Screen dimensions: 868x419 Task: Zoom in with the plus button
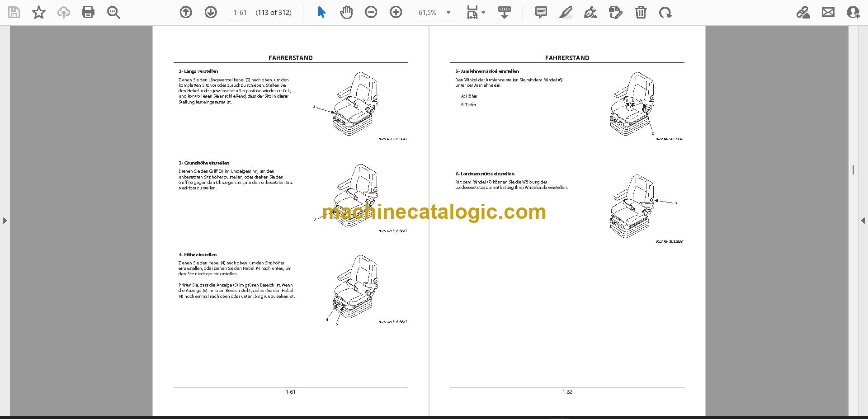click(396, 12)
